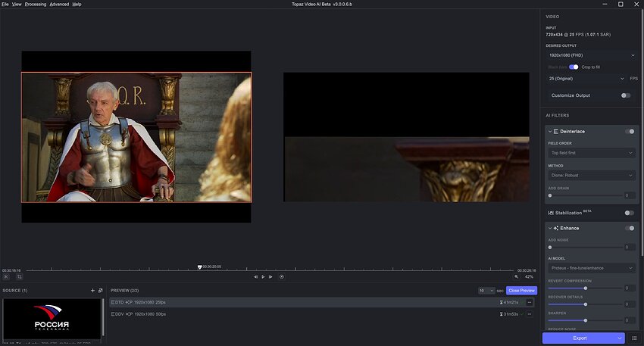Image resolution: width=644 pixels, height=346 pixels.
Task: Open the Top field first dropdown
Action: [592, 153]
